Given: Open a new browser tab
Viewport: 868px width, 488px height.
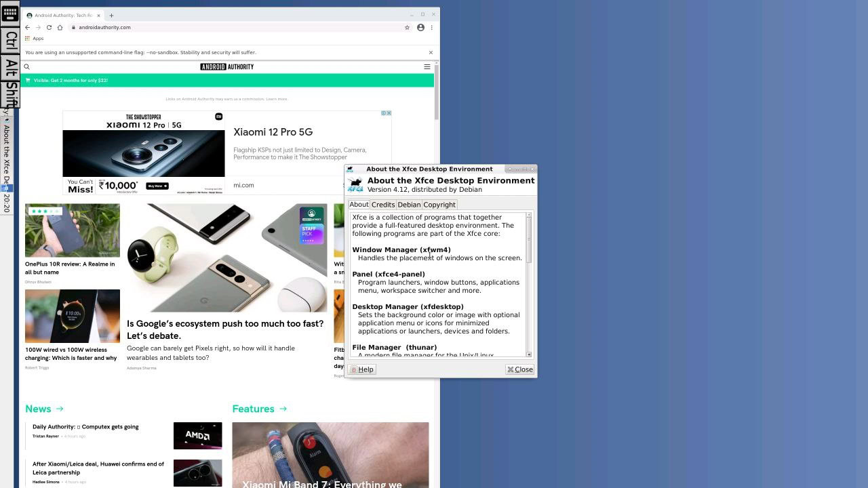Looking at the screenshot, I should point(111,15).
